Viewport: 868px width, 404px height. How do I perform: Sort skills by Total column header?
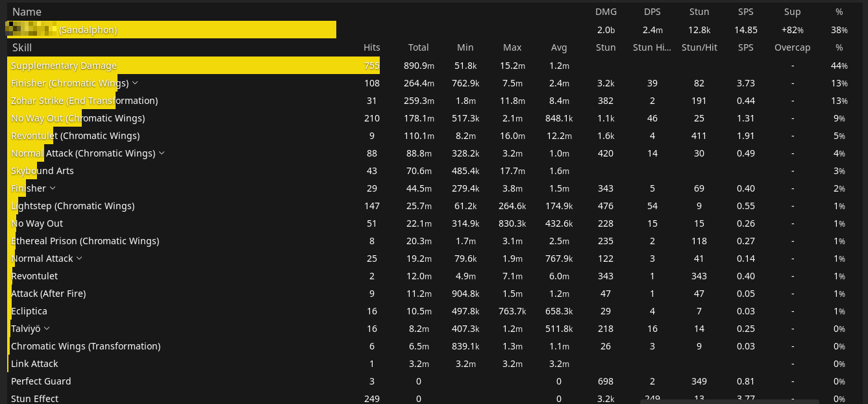pyautogui.click(x=419, y=47)
